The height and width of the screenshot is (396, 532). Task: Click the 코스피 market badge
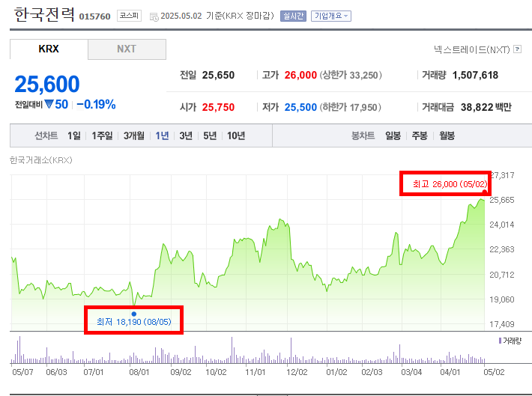pos(130,16)
